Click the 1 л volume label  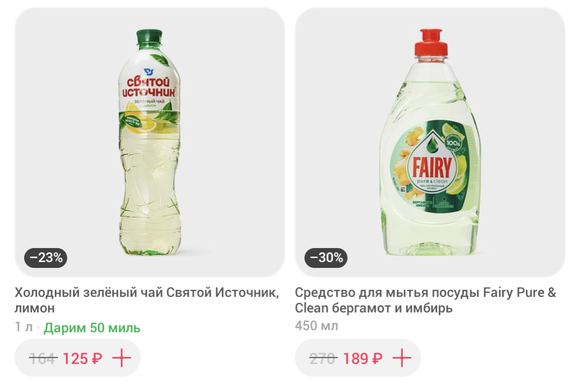(x=24, y=328)
